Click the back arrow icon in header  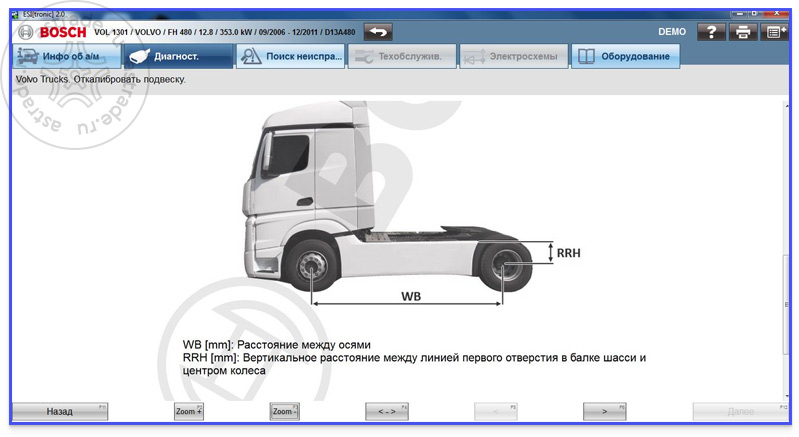coord(378,32)
